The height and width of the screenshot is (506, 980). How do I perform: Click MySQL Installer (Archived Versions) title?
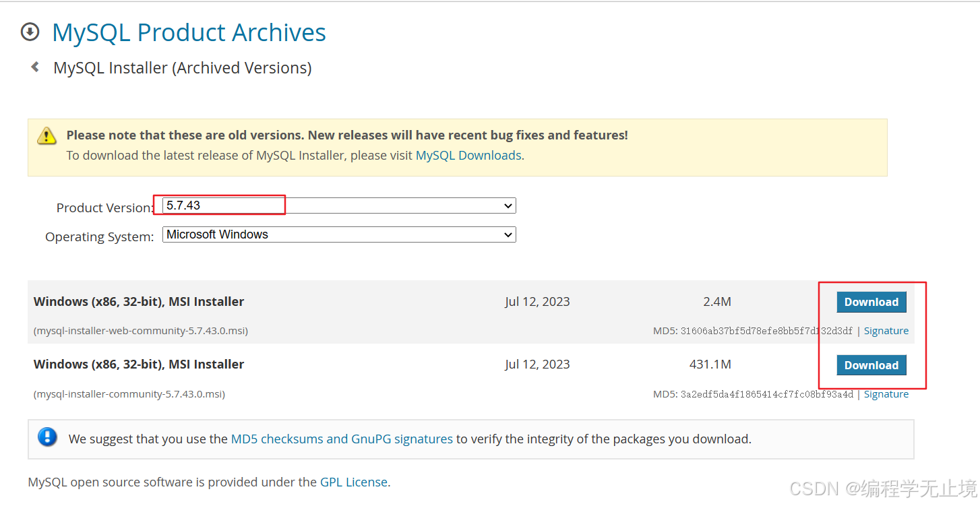click(x=183, y=68)
